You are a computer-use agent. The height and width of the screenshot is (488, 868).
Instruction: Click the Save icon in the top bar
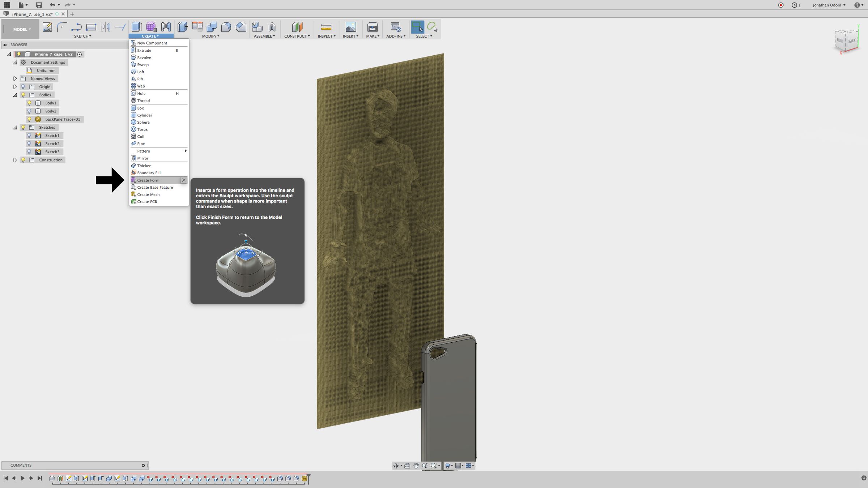click(39, 5)
